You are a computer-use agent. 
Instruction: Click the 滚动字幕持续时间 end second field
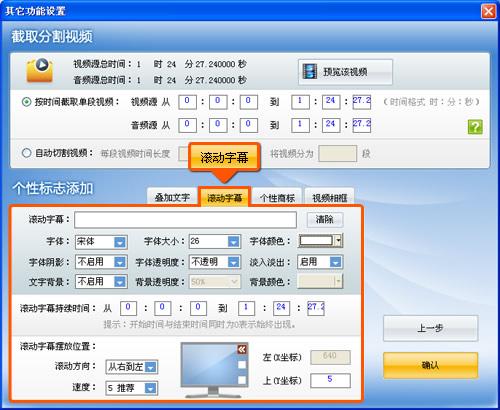(316, 308)
